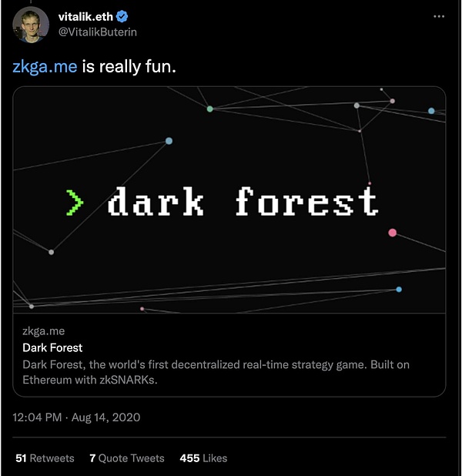
Task: Click the green prompt chevron in banner
Action: tap(75, 202)
